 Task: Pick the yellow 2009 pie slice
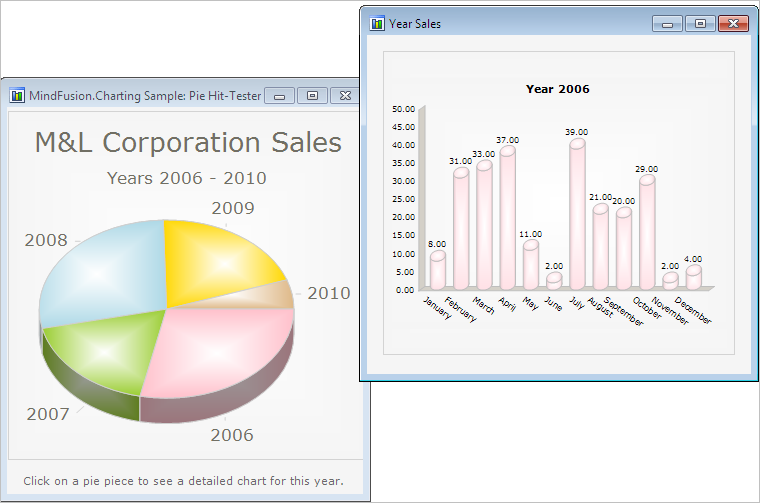(220, 255)
